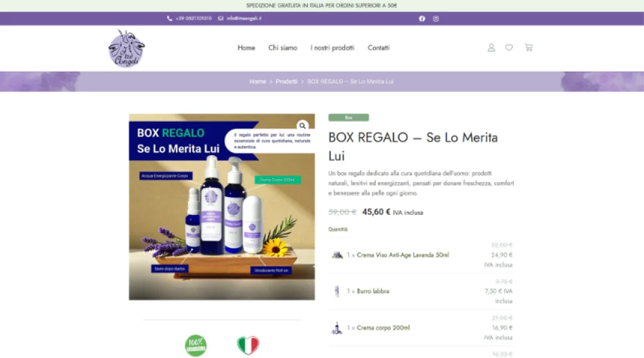Click the 100% Naturale badge
This screenshot has width=644, height=358.
point(196,345)
